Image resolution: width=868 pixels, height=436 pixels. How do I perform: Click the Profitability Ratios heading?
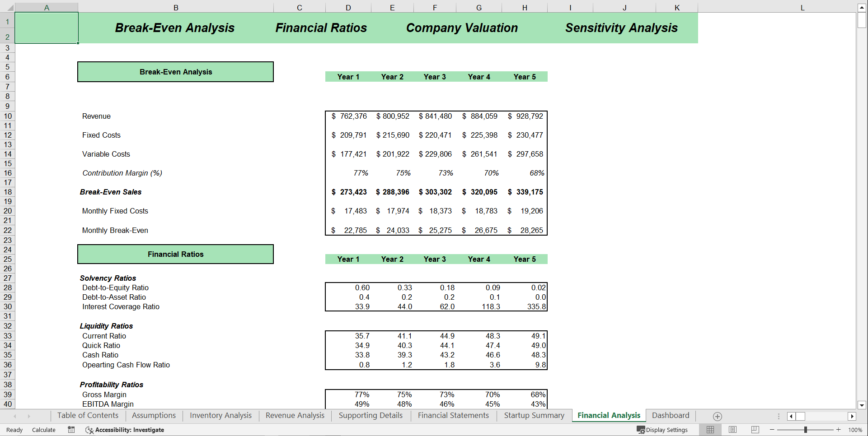point(112,385)
